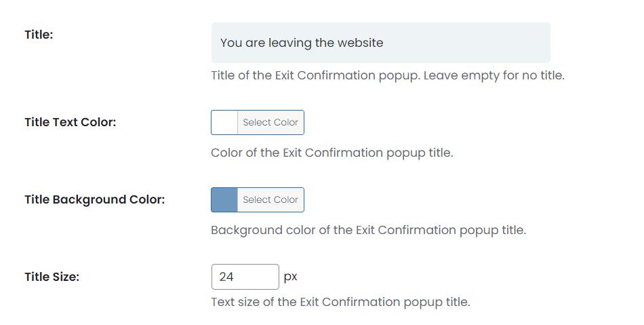This screenshot has width=644, height=325.
Task: Click the "Leave empty for no title" hint
Action: pyautogui.click(x=495, y=75)
